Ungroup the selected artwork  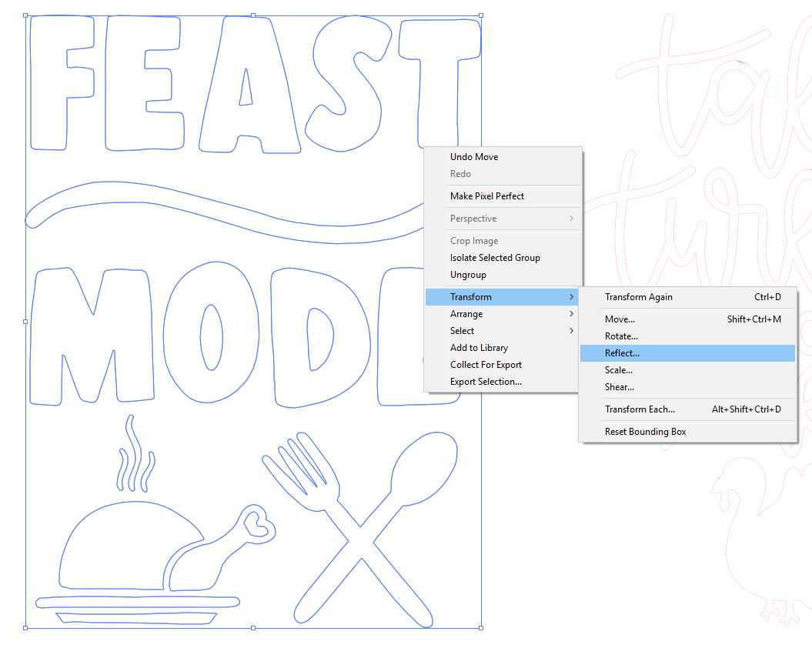(x=468, y=275)
